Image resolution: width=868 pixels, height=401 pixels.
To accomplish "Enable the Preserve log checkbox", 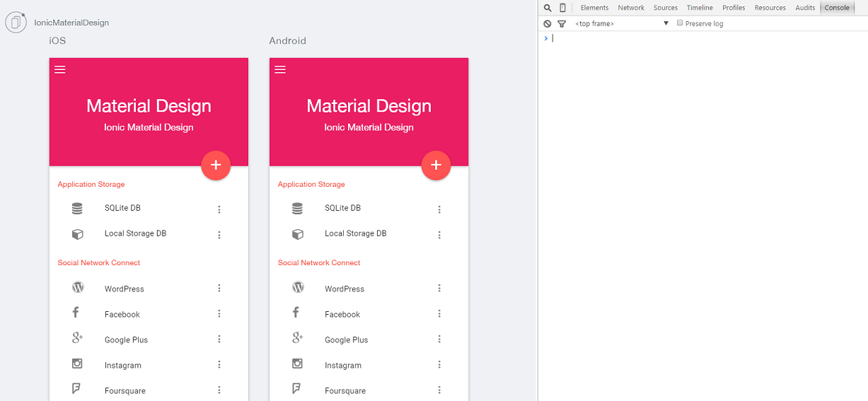I will (680, 23).
